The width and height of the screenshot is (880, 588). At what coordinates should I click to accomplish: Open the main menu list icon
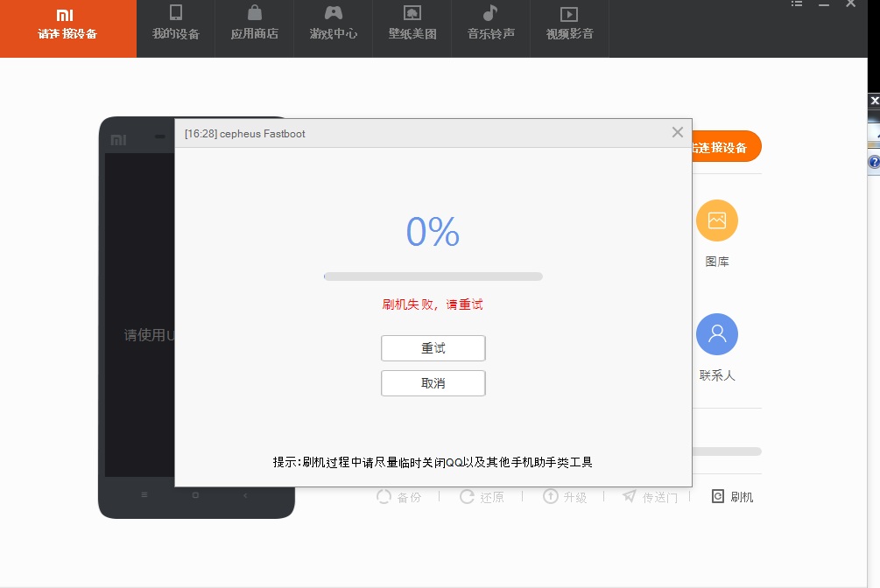[x=797, y=4]
